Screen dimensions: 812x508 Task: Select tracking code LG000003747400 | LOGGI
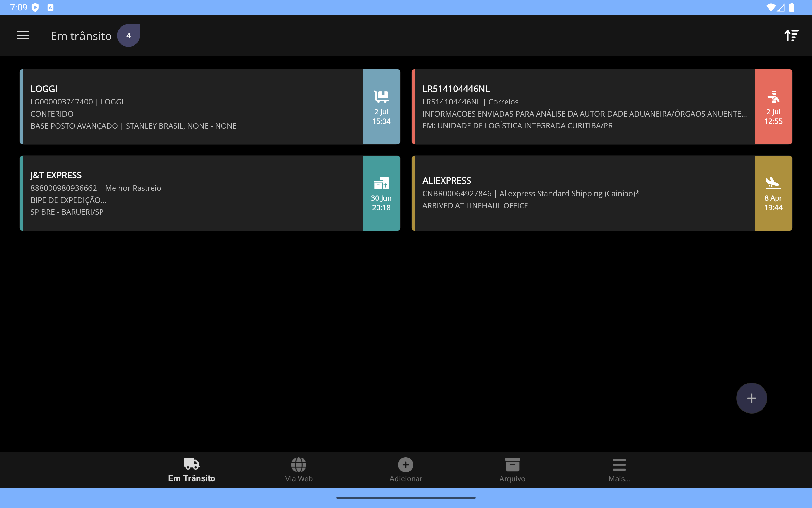coord(77,102)
